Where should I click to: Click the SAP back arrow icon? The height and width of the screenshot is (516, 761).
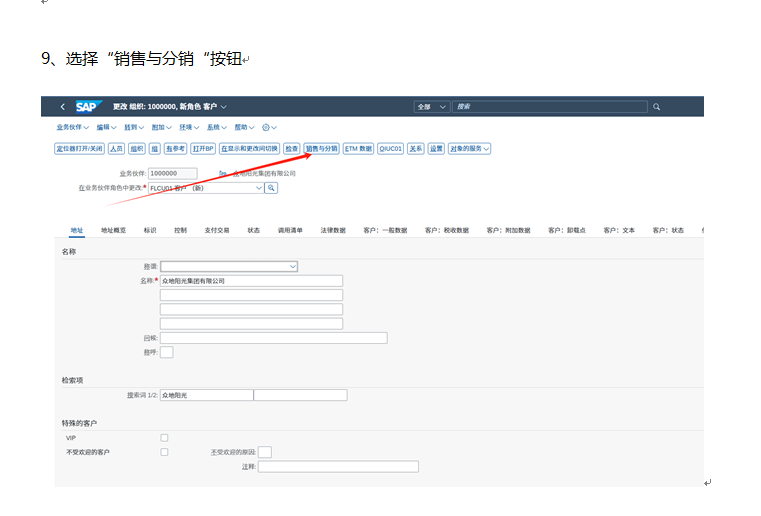click(x=62, y=106)
